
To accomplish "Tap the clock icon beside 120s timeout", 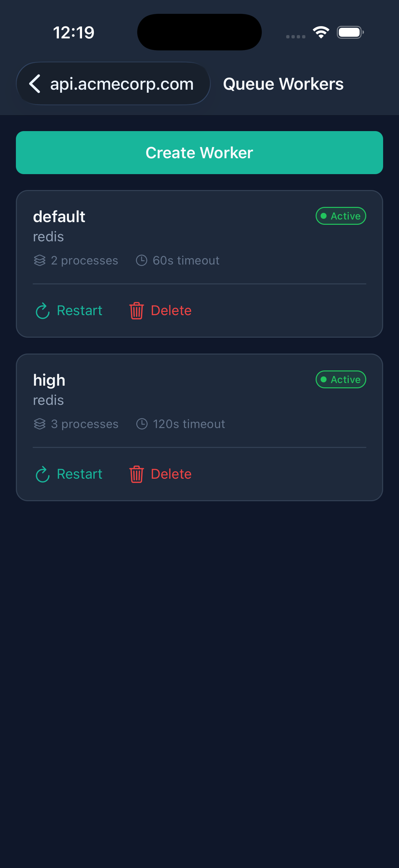I will coord(142,424).
